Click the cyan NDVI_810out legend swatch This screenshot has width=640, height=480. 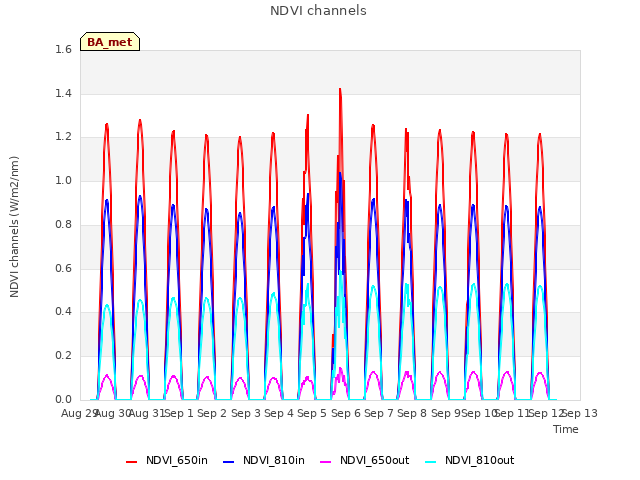431,462
